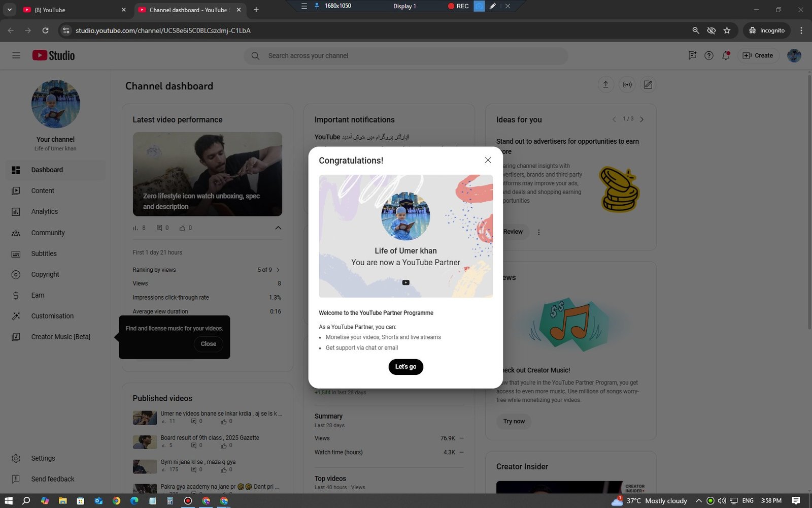The image size is (812, 508).
Task: Open 'Gym ni jana kl se' video
Action: pos(198,462)
